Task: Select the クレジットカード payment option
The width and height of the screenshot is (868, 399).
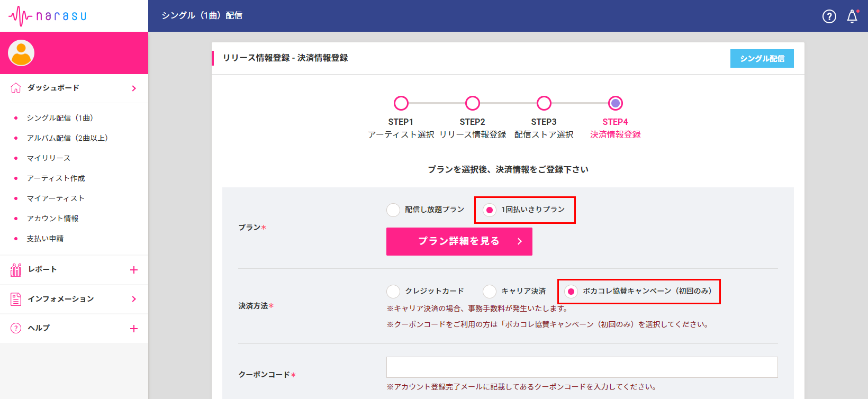Action: click(393, 292)
